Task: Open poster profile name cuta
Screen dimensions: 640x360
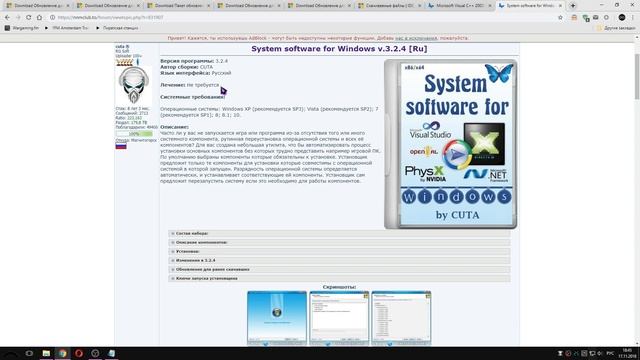Action: (x=122, y=47)
